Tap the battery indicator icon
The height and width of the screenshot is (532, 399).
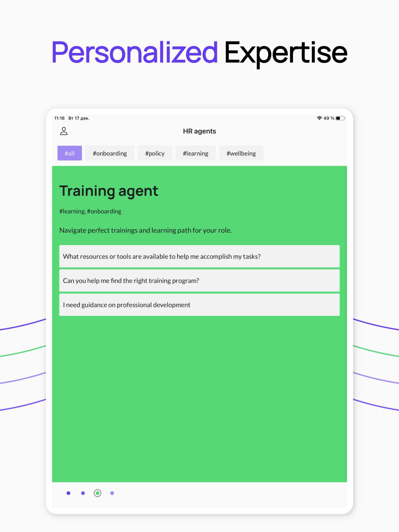tap(340, 118)
